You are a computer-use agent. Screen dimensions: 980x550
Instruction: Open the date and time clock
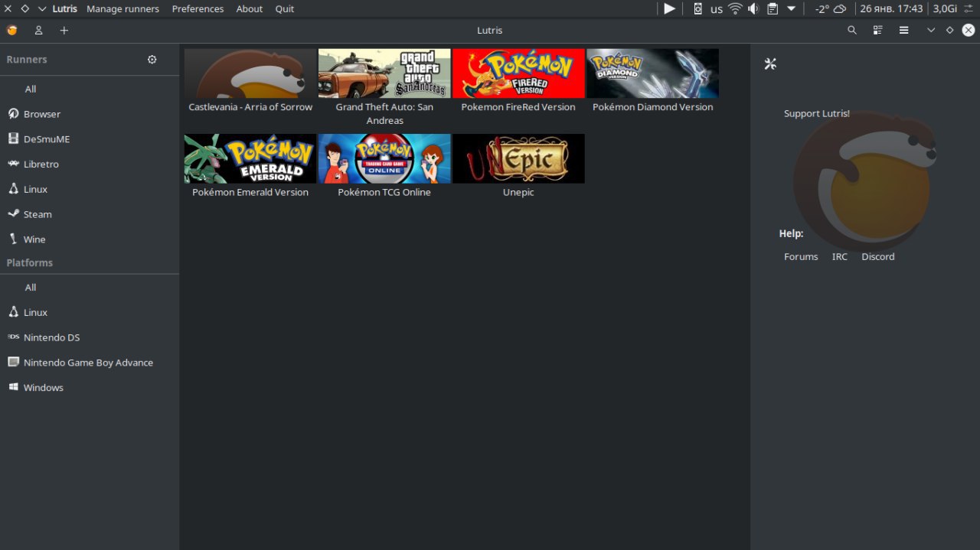(x=891, y=9)
